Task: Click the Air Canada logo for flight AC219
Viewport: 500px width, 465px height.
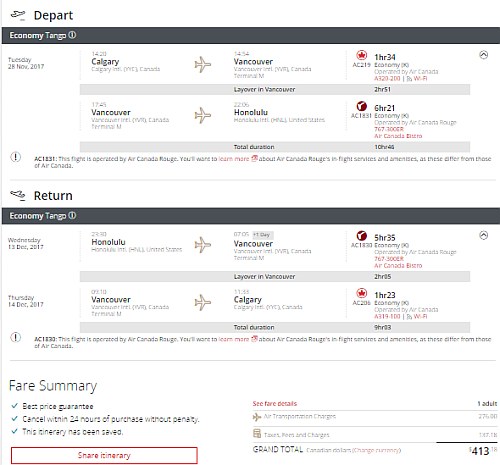Action: coord(362,55)
